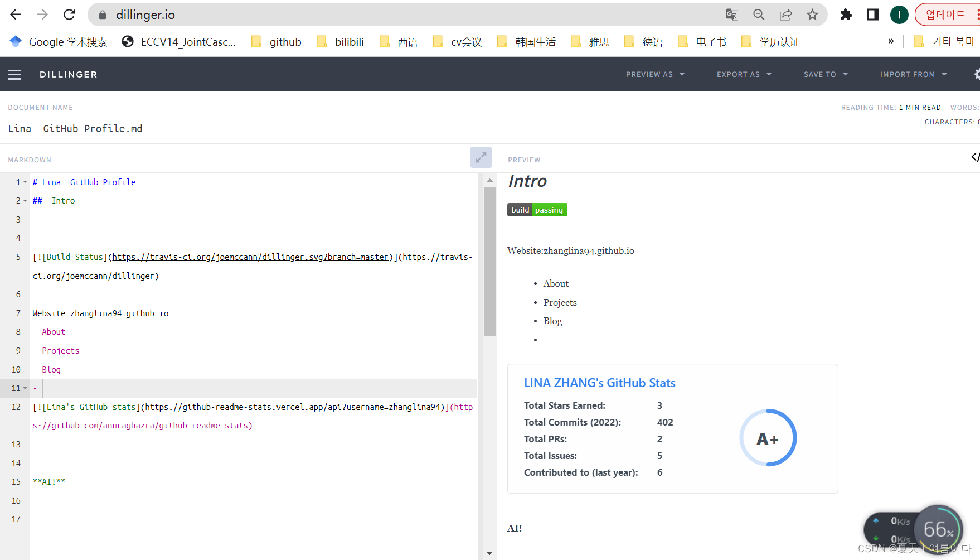The height and width of the screenshot is (560, 980).
Task: Open the cv会议 bookmarks folder
Action: [x=458, y=42]
